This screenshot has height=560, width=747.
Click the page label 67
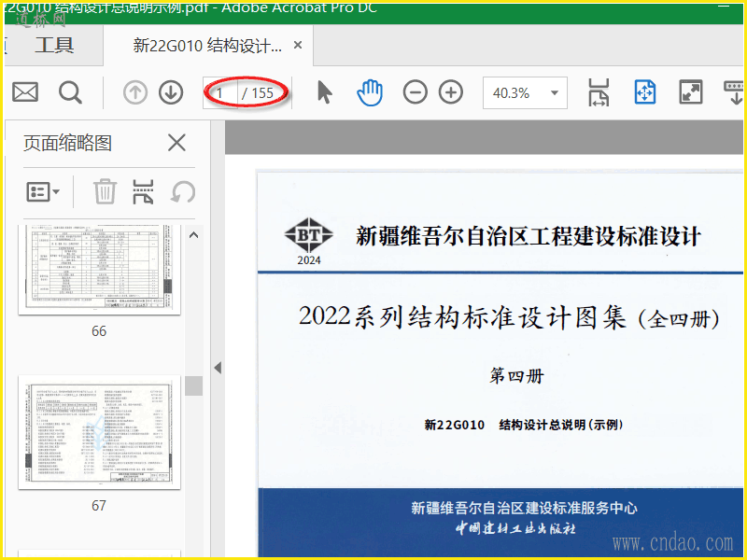99,505
